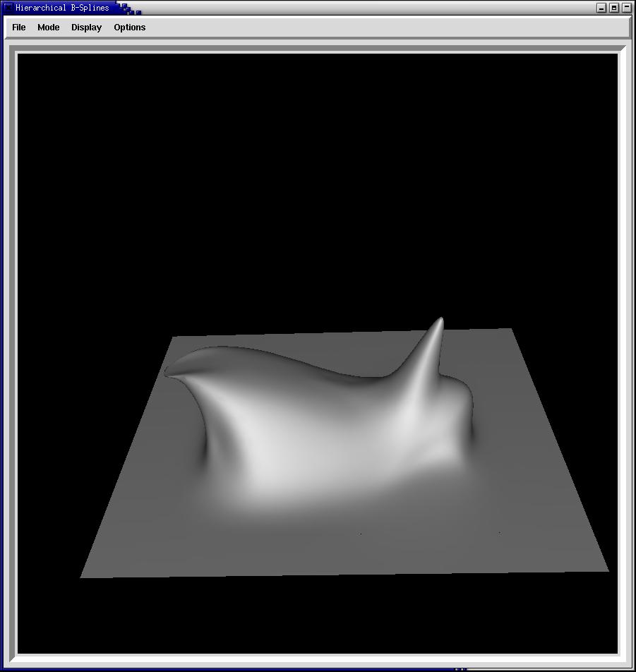Viewport: 636px width, 672px height.
Task: Click the Hierarchical B-Splines title bar text
Action: point(62,8)
